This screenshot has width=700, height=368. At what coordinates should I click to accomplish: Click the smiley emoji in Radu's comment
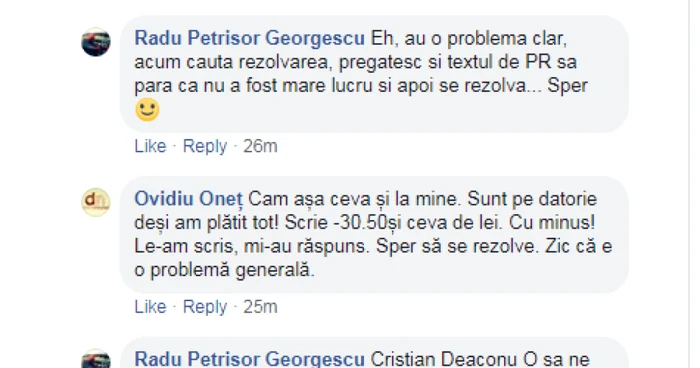click(147, 109)
